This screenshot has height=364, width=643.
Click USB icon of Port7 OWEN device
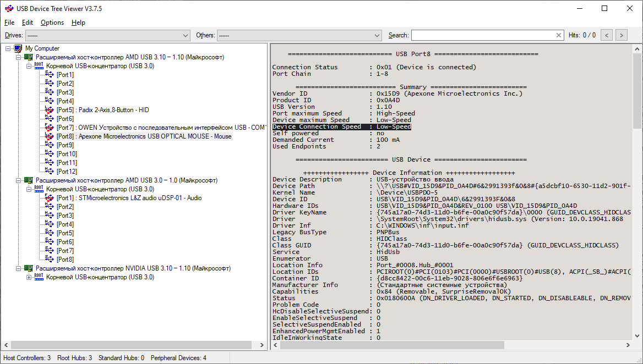[49, 128]
